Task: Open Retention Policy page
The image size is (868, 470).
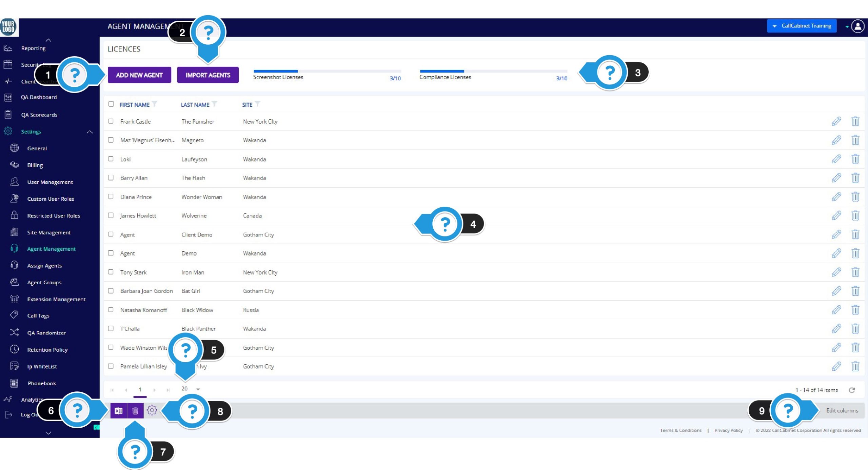Action: tap(47, 350)
